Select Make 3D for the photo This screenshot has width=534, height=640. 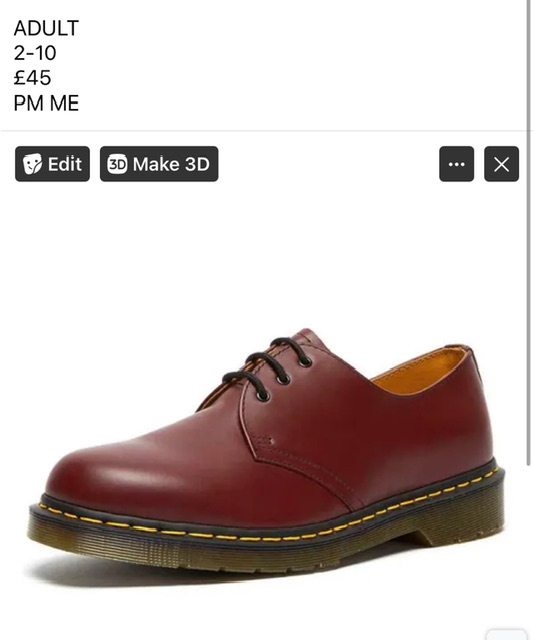159,164
